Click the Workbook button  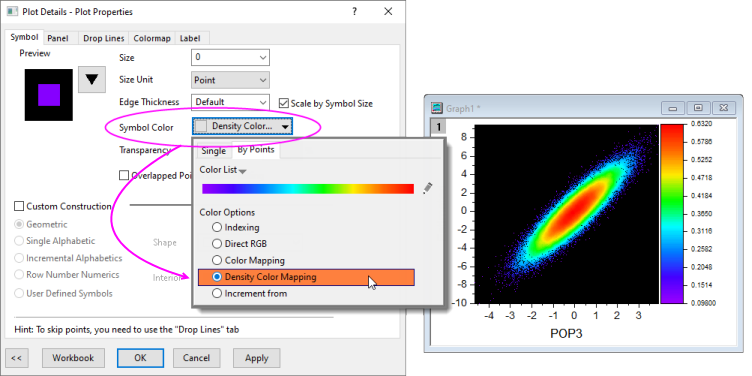pos(73,358)
